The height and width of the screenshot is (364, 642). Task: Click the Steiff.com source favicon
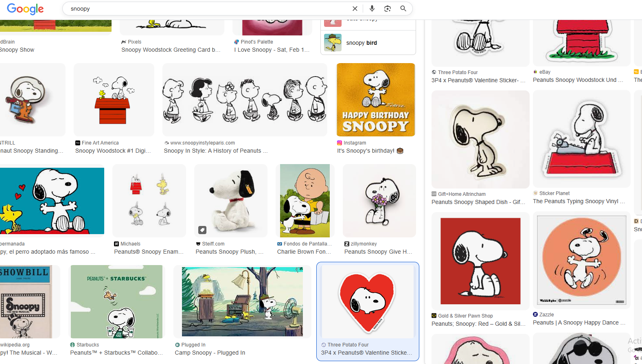198,244
